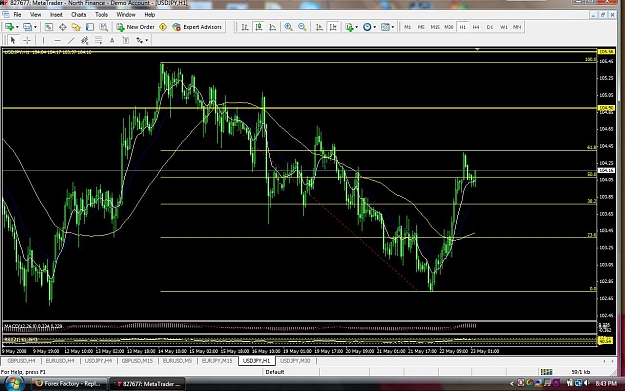The image size is (625, 391).
Task: Open the Insert menu
Action: point(56,15)
